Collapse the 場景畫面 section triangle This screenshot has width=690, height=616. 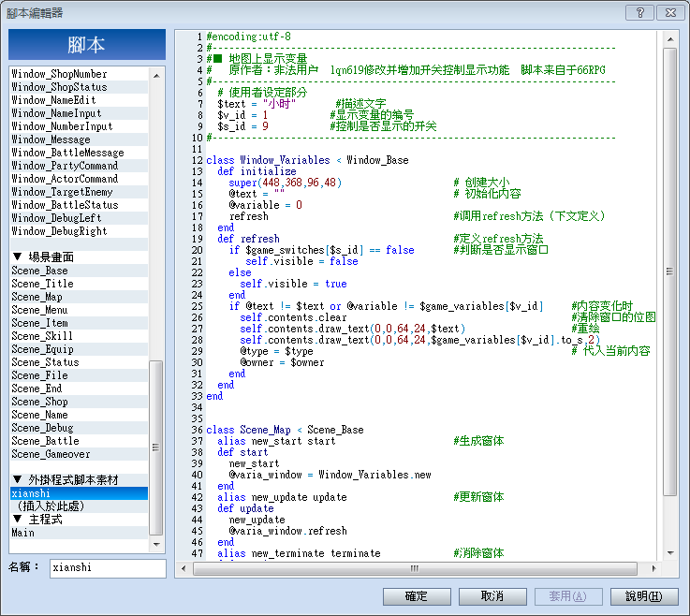[18, 257]
